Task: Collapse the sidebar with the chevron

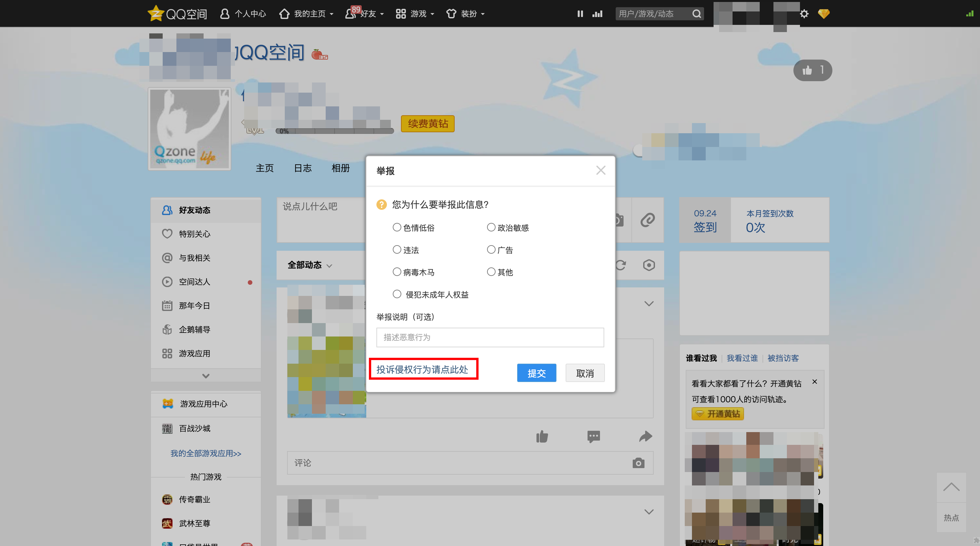Action: (x=206, y=376)
